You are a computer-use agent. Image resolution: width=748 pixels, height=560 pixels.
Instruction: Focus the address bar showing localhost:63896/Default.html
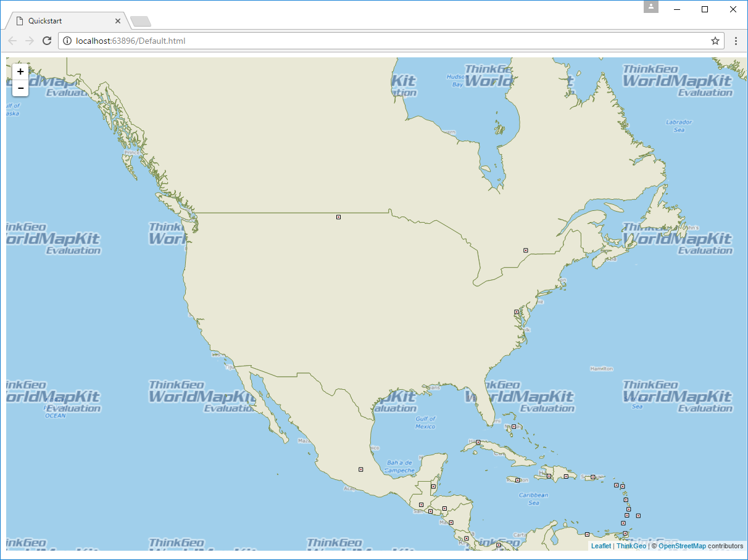391,41
